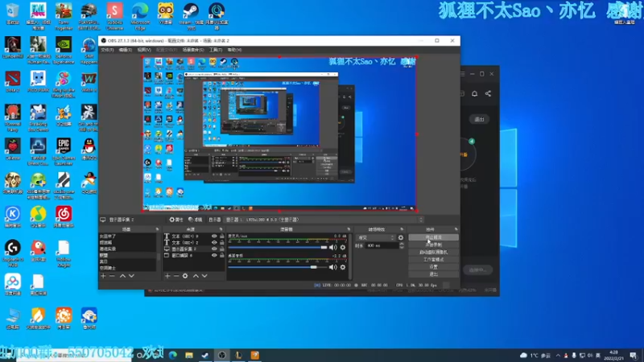Open Steam from the taskbar
Image resolution: width=644 pixels, height=362 pixels.
pyautogui.click(x=205, y=355)
